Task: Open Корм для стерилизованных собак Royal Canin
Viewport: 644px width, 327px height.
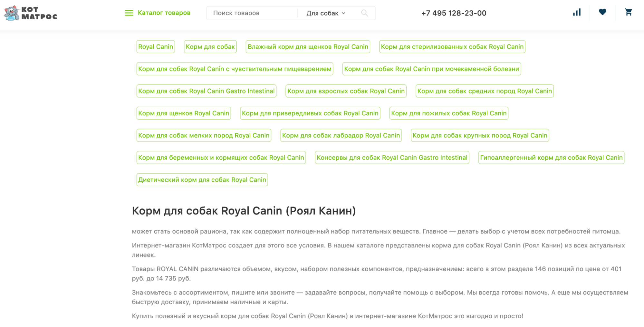Action: [x=452, y=47]
